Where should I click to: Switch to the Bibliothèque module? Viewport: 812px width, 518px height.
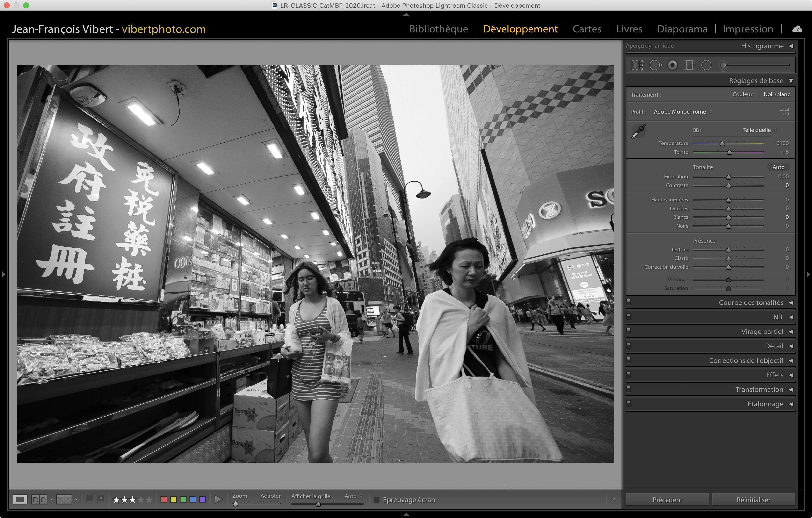[x=438, y=29]
